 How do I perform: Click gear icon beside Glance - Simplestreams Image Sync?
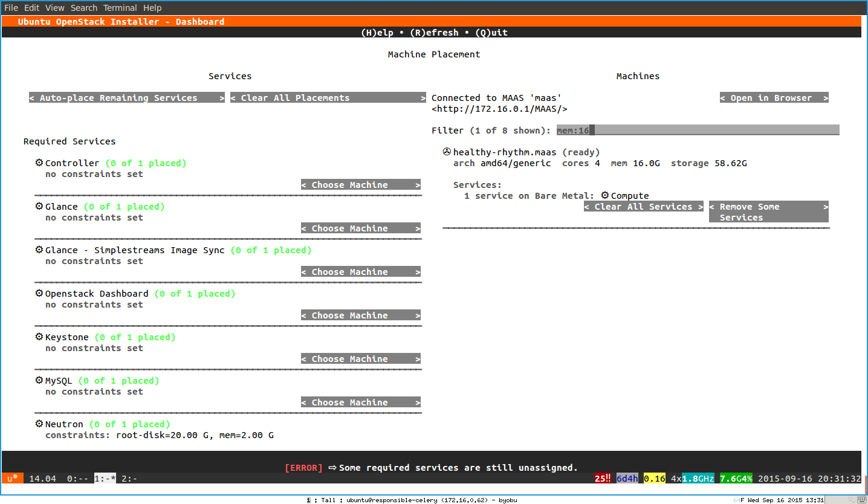[x=39, y=250]
